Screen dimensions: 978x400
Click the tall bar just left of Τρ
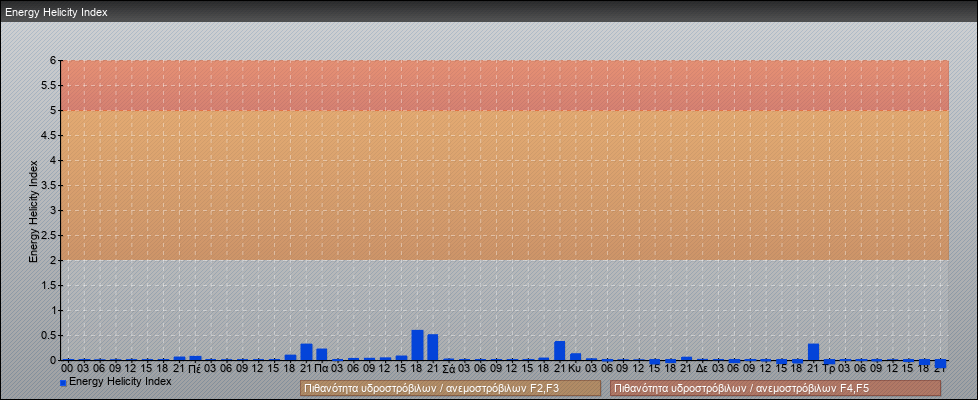[x=813, y=351]
